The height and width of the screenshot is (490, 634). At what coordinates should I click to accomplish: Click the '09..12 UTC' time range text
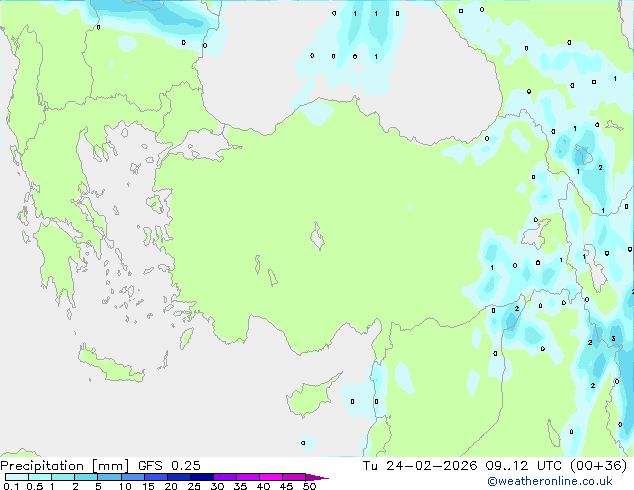click(x=523, y=466)
